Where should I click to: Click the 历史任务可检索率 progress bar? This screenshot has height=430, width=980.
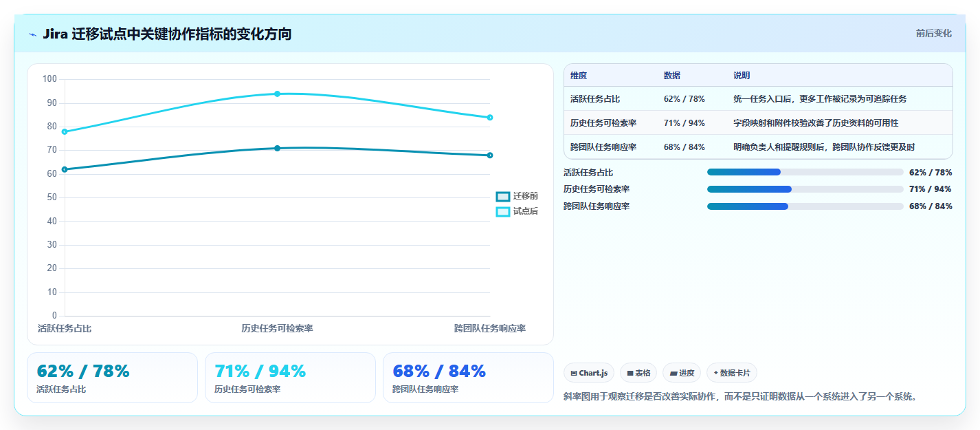coord(805,189)
